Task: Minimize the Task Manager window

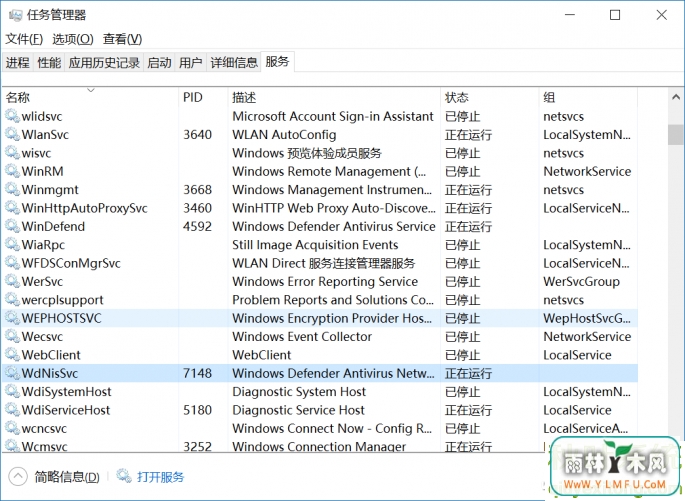Action: pos(570,15)
